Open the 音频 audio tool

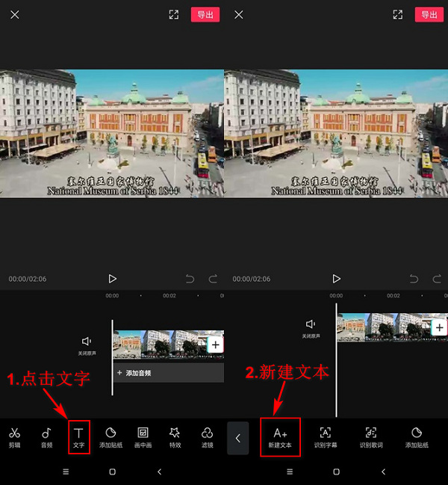pos(46,437)
